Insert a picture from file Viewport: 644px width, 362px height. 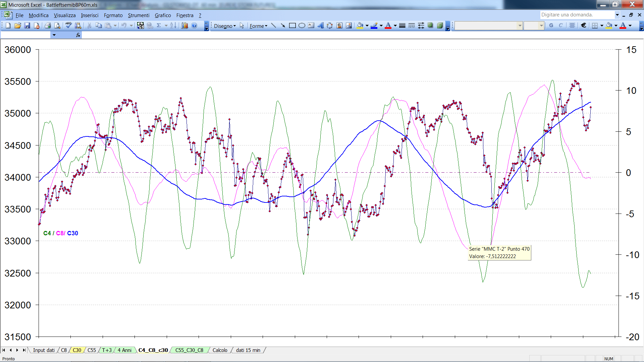coord(349,25)
